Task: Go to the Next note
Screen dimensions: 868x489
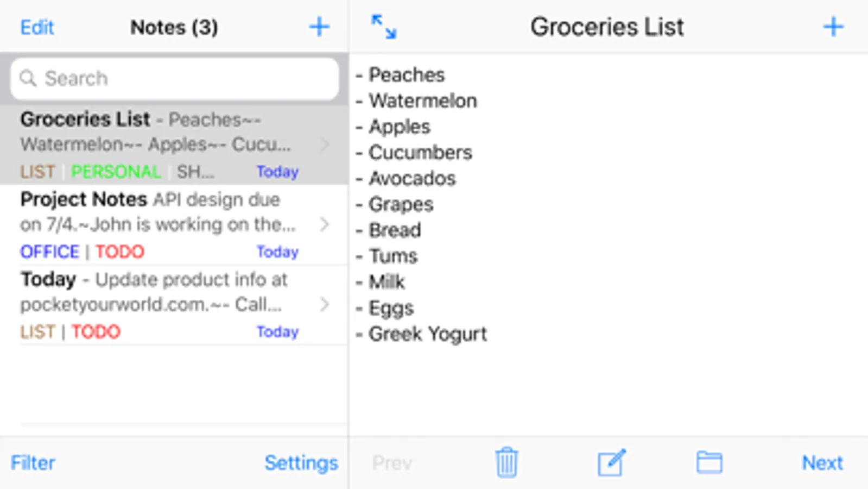Action: click(822, 463)
